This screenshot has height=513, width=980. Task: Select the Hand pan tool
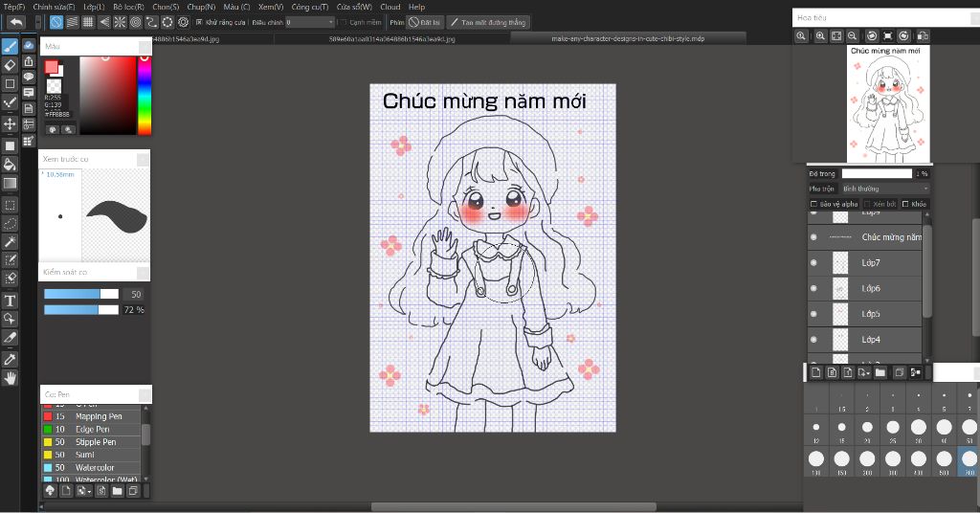click(10, 377)
